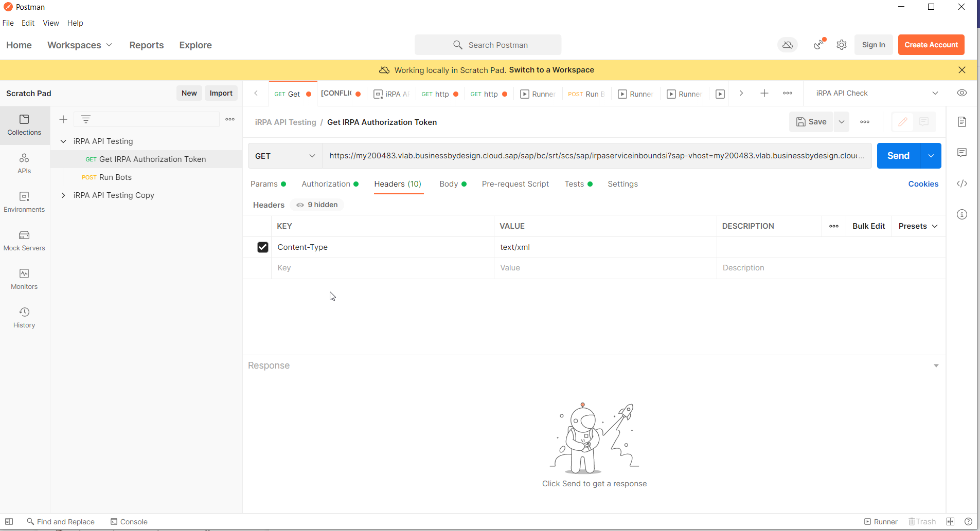
Task: Show more tabs with right arrow
Action: coord(741,93)
